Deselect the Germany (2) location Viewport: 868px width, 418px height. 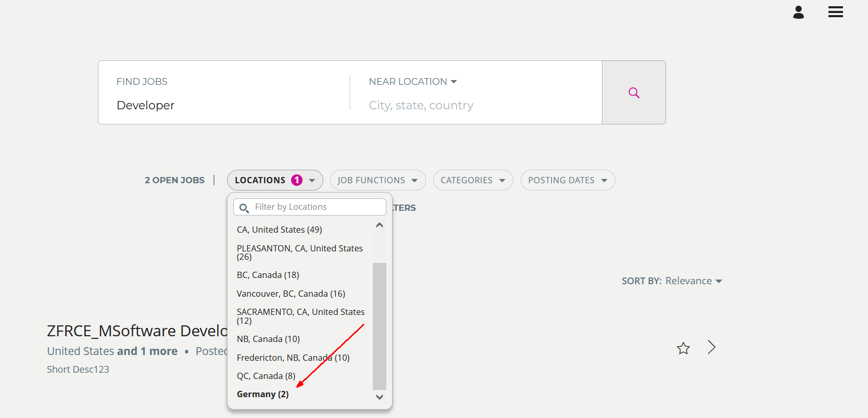tap(262, 394)
